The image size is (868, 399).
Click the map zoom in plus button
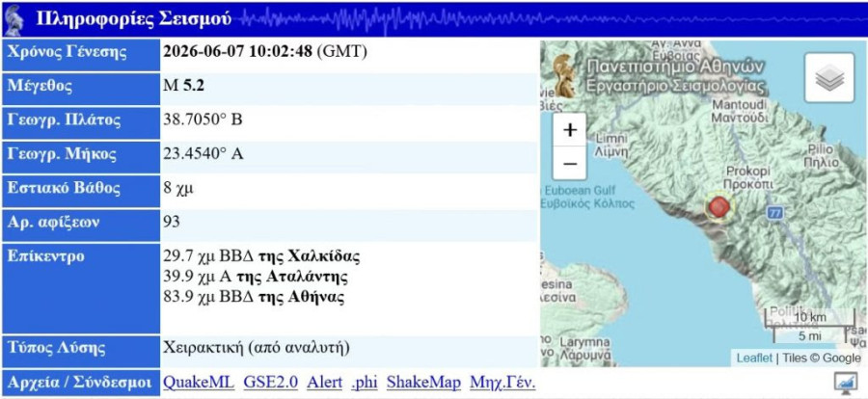[570, 130]
